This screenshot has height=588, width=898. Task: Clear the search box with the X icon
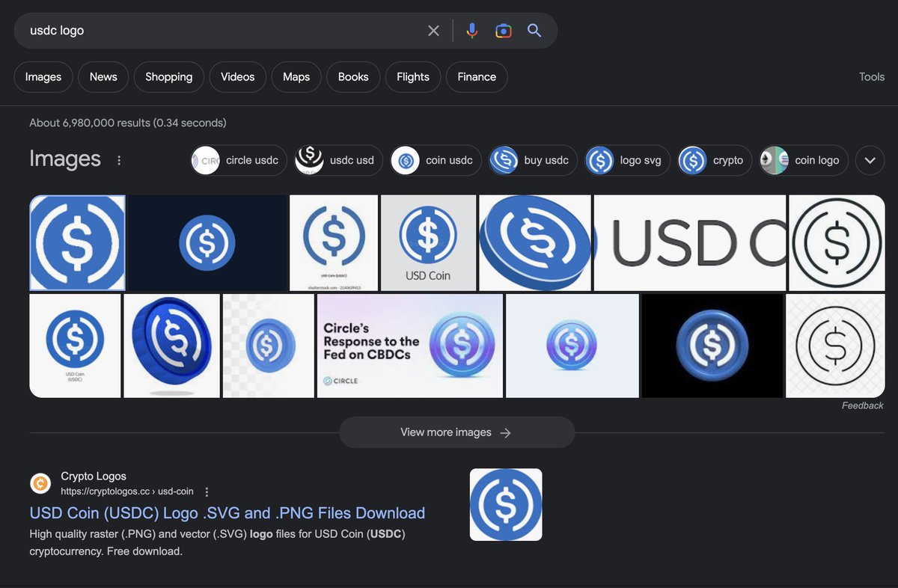(x=433, y=31)
